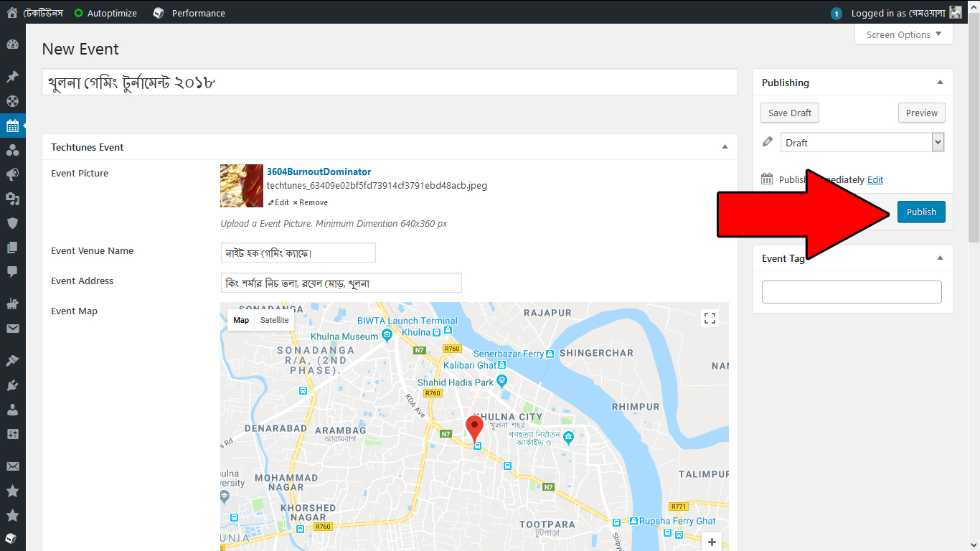Open the 3604BurnoutDominator image link
The image size is (980, 551).
[319, 171]
